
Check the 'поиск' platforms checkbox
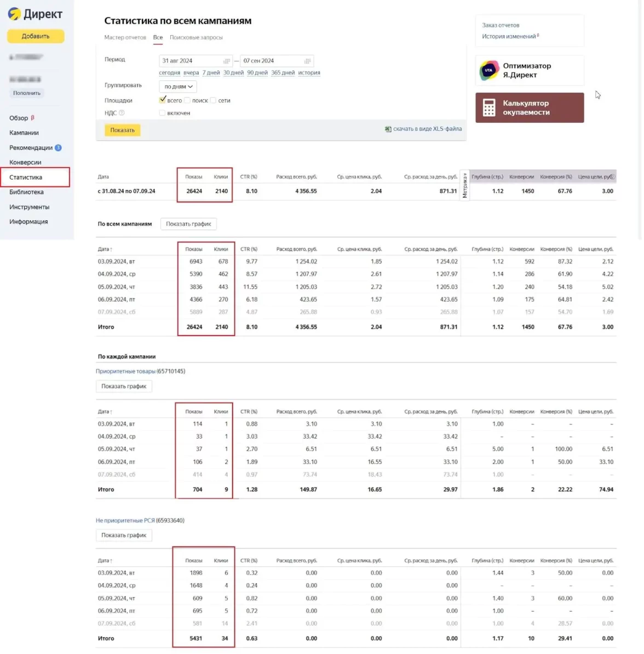[x=187, y=101]
